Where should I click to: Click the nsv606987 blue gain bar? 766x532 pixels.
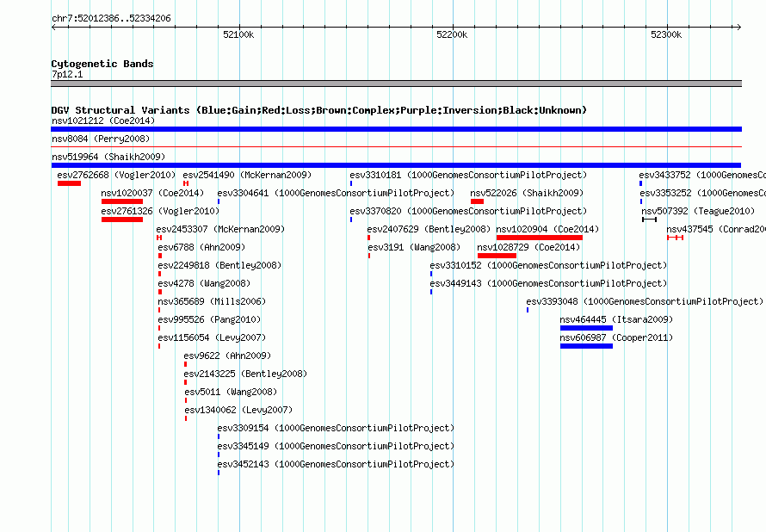(x=586, y=346)
